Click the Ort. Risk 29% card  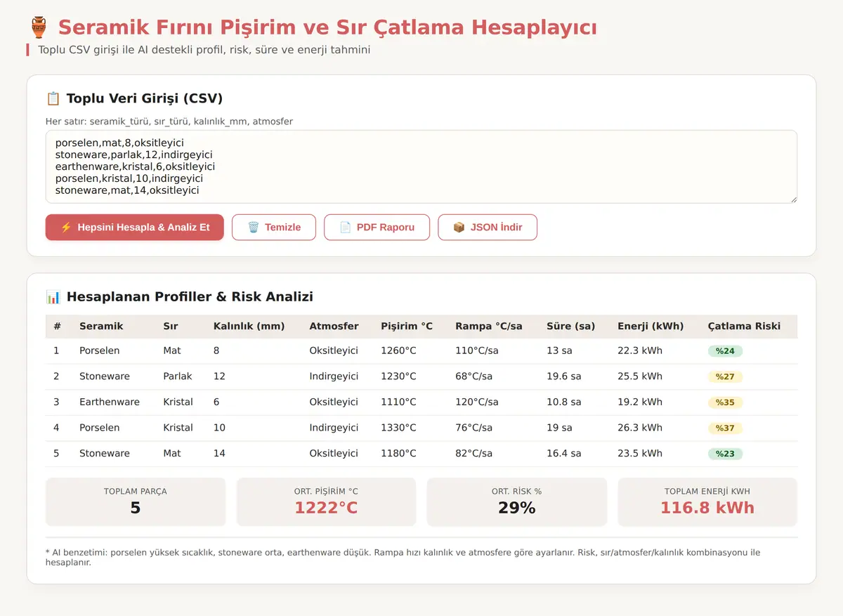(517, 502)
